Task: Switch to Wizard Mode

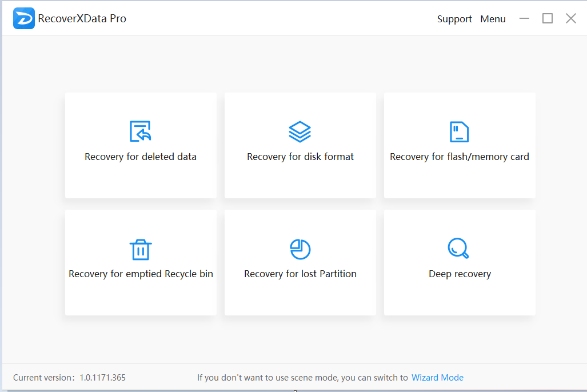Action: point(437,378)
